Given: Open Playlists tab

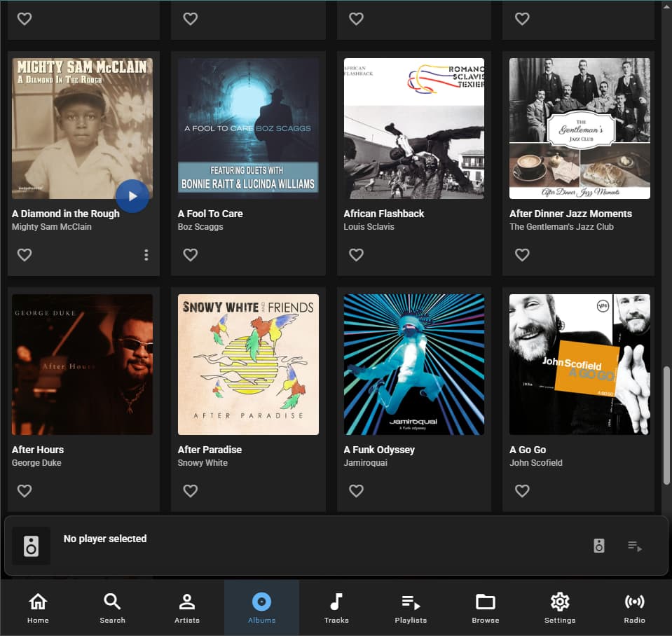Looking at the screenshot, I should point(411,608).
